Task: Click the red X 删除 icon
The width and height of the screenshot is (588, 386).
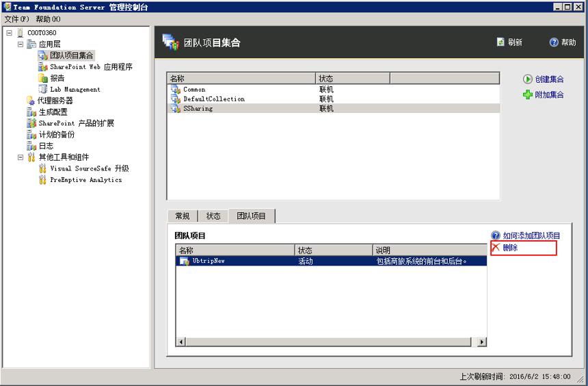Action: [496, 248]
